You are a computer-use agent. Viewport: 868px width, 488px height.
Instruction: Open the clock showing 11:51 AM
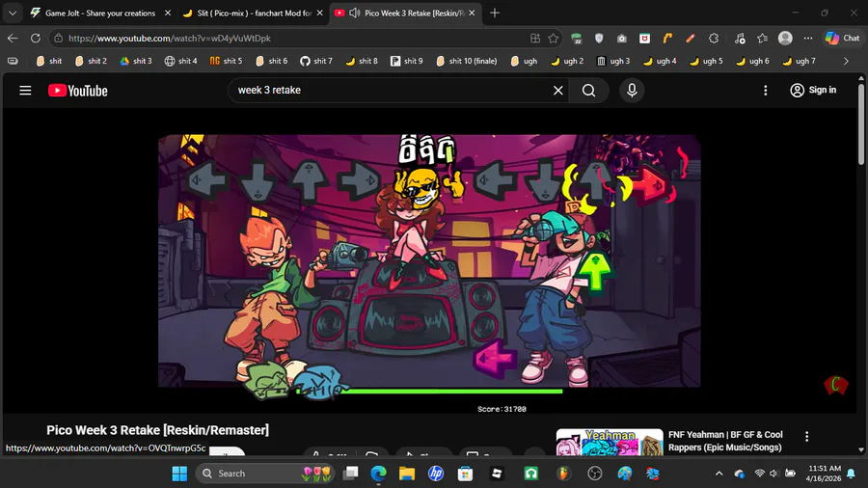click(x=824, y=474)
